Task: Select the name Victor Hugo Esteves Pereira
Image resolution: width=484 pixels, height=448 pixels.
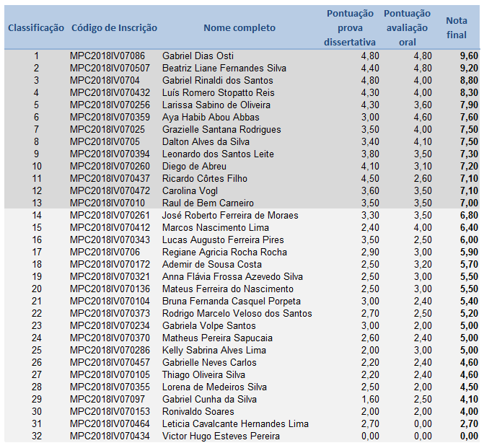Action: coord(221,436)
